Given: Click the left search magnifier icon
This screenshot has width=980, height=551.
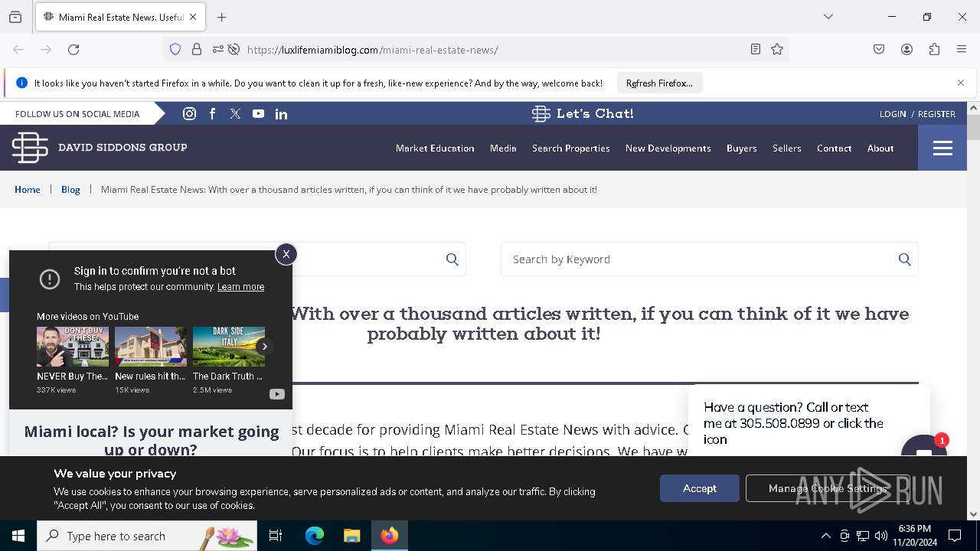Looking at the screenshot, I should 452,259.
